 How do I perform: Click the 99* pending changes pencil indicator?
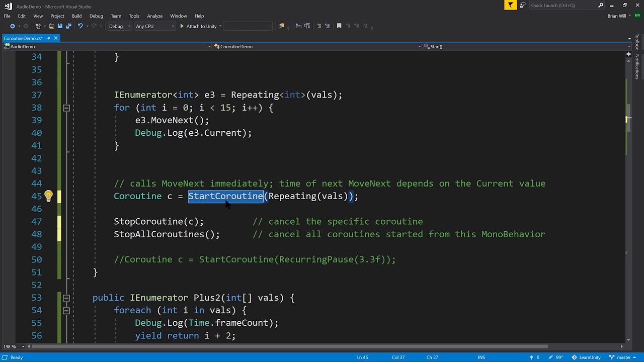(556, 357)
